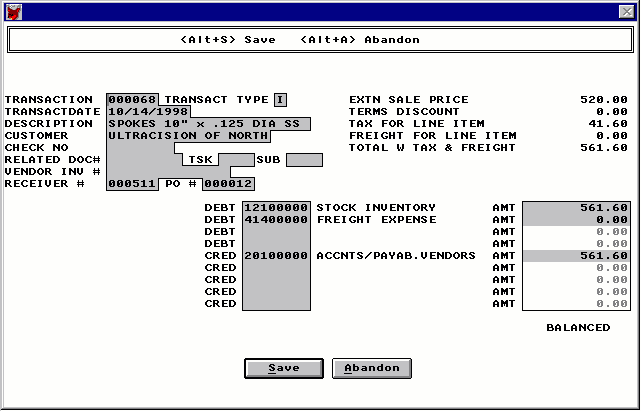
Task: Select credit account 20100000
Action: pyautogui.click(x=276, y=256)
